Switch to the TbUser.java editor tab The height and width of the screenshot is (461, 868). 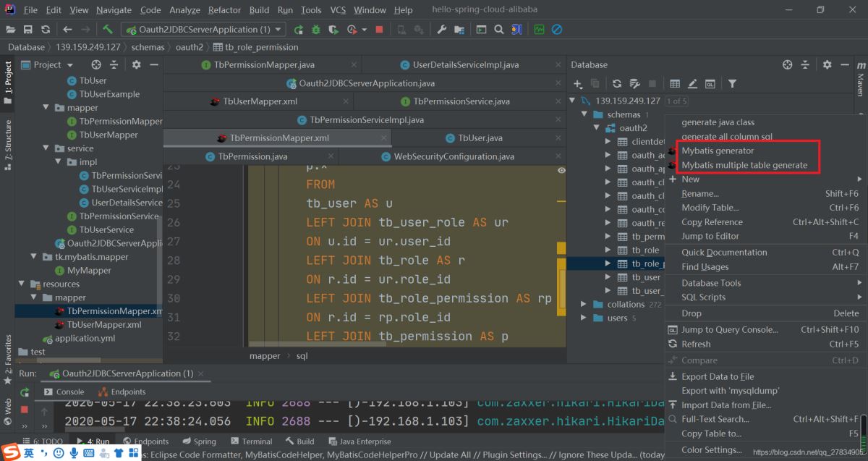pyautogui.click(x=480, y=138)
